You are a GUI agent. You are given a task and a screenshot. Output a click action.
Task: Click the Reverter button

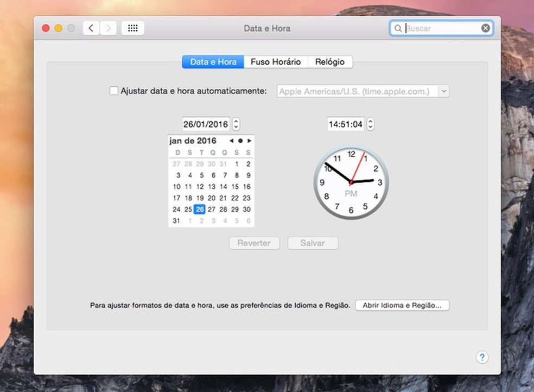pyautogui.click(x=254, y=243)
